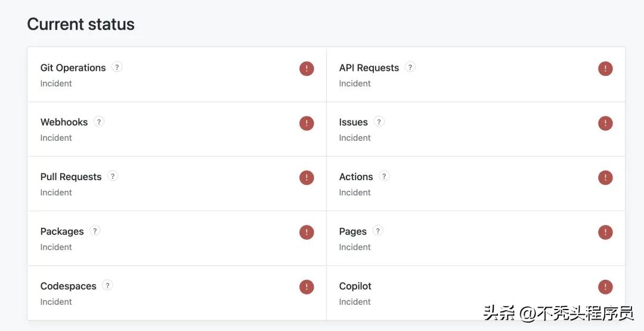Click the red incident icon for API Requests
The width and height of the screenshot is (644, 331).
point(605,69)
